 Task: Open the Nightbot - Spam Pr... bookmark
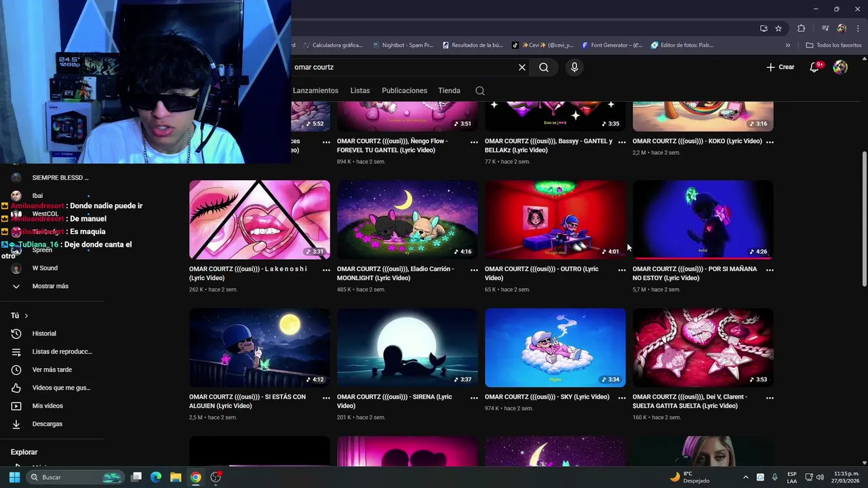403,45
